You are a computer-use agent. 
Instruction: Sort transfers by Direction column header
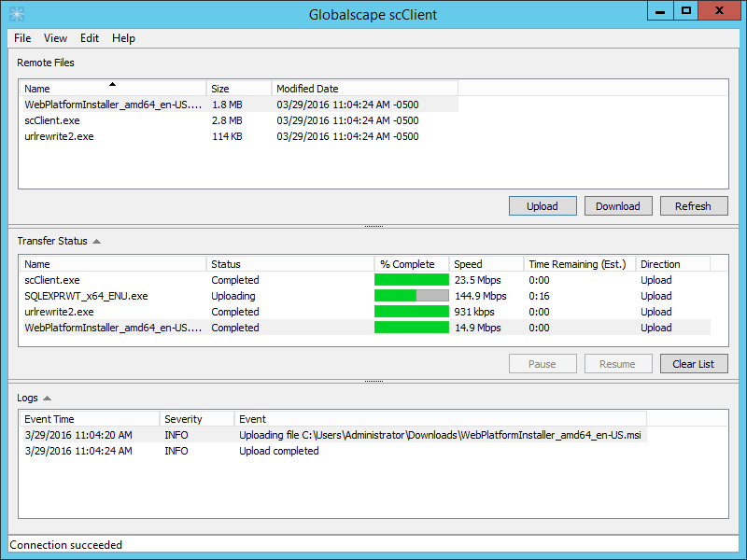click(x=672, y=264)
